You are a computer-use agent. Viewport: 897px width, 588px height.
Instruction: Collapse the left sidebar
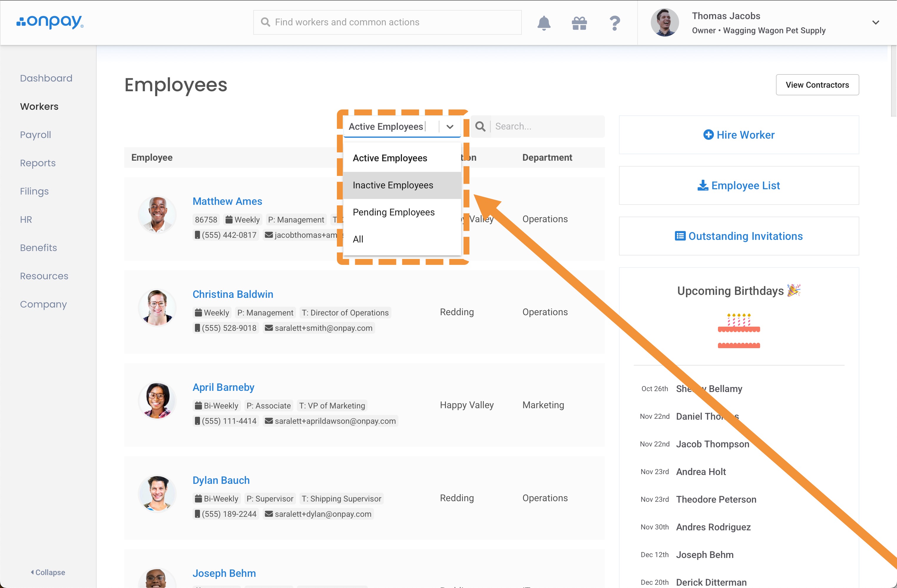(x=48, y=572)
